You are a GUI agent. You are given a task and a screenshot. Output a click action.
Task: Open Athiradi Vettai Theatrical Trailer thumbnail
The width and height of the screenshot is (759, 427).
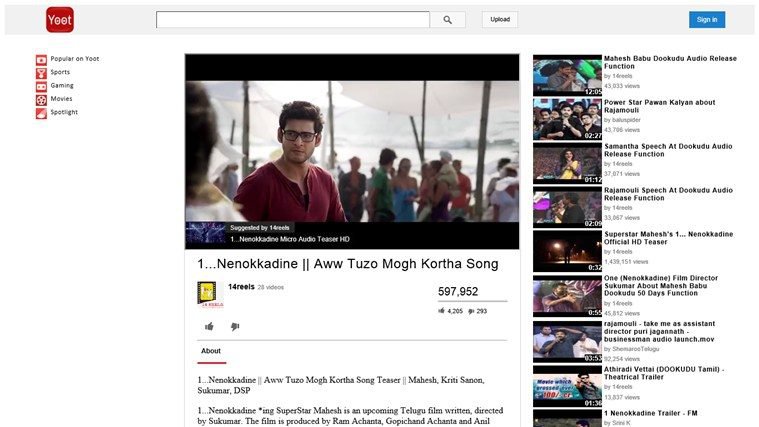(x=567, y=386)
